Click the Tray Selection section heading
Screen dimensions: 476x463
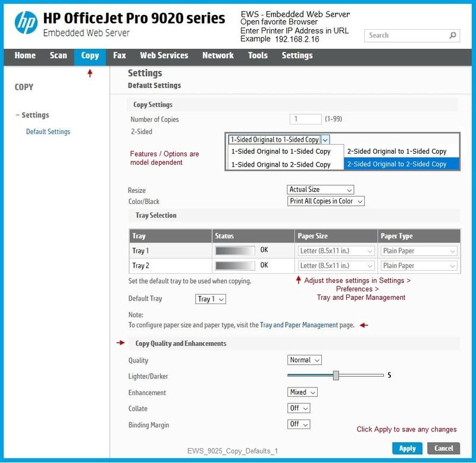156,215
